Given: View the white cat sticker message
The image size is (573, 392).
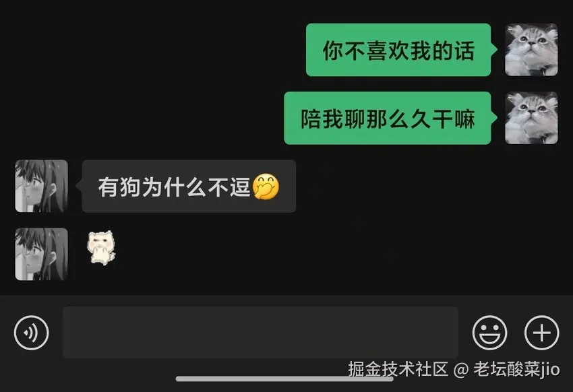Looking at the screenshot, I should 101,247.
